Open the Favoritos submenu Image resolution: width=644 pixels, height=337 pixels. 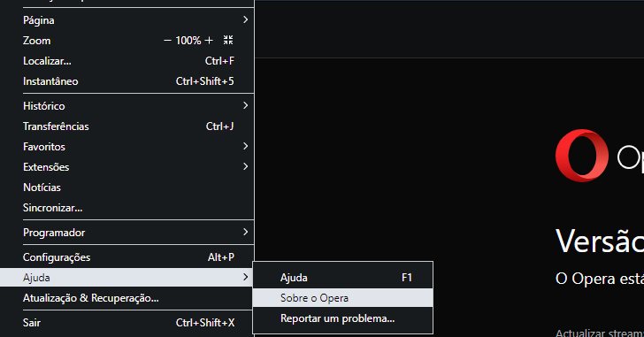click(126, 147)
